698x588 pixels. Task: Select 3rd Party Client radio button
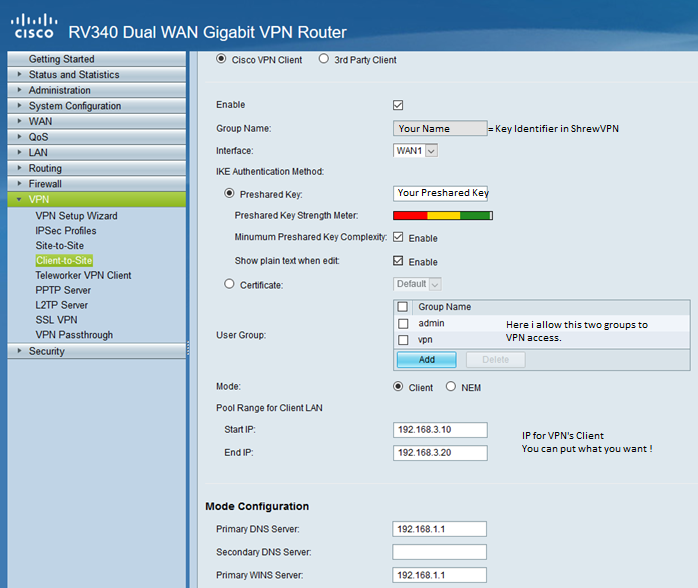(x=324, y=59)
